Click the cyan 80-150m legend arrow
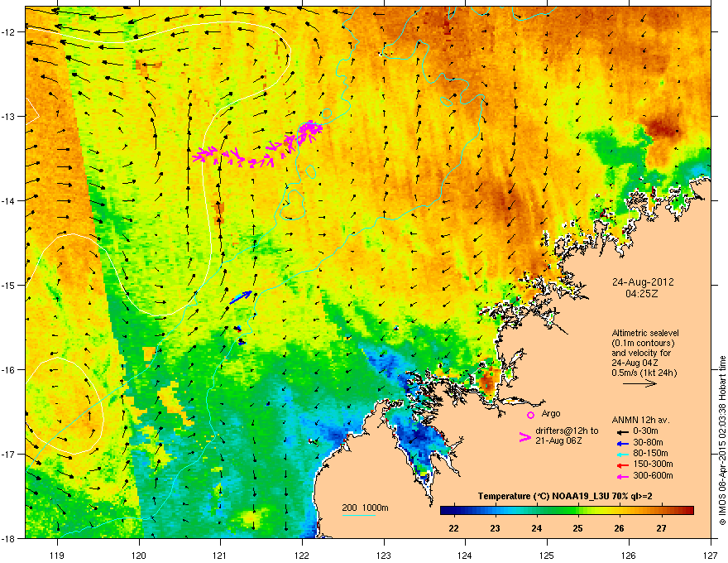 [x=621, y=454]
